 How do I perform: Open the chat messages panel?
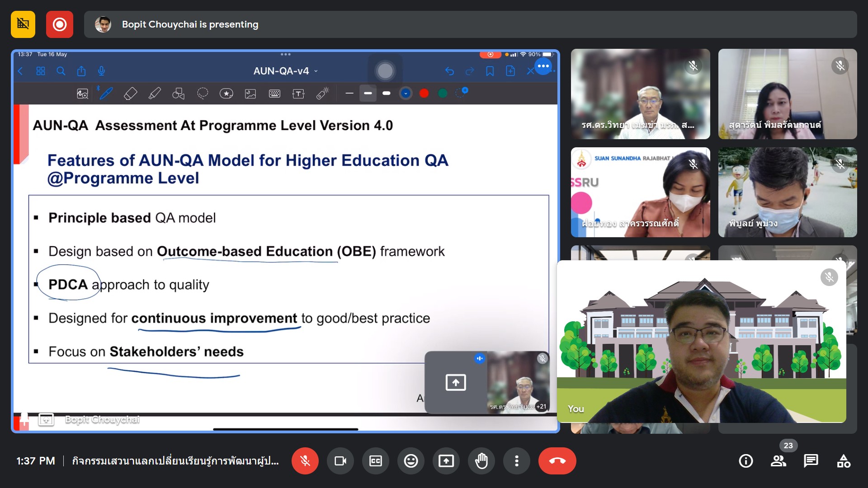(811, 461)
